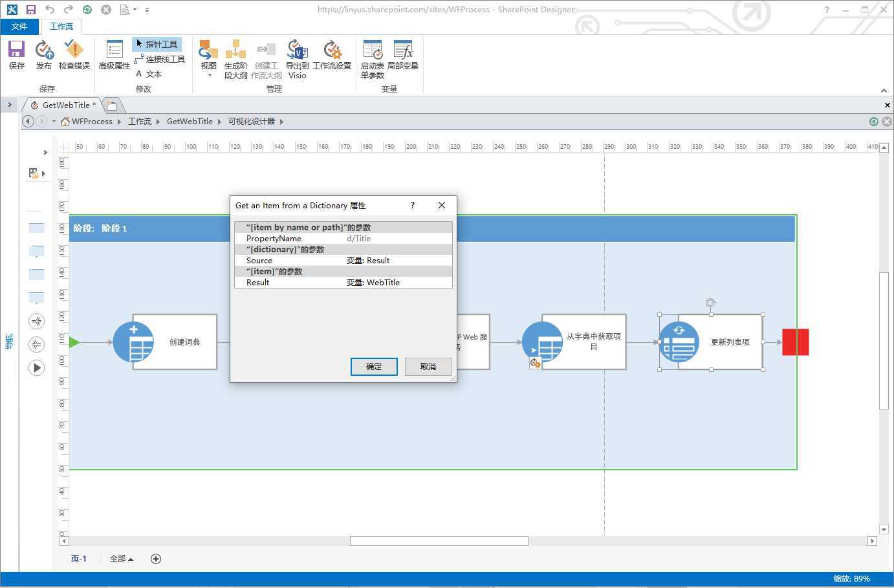Switch to the 页-1 page tab

(x=78, y=559)
